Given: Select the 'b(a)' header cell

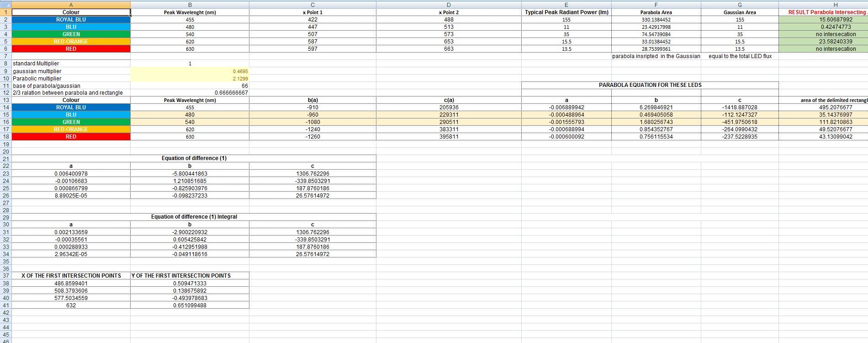Looking at the screenshot, I should (x=312, y=100).
